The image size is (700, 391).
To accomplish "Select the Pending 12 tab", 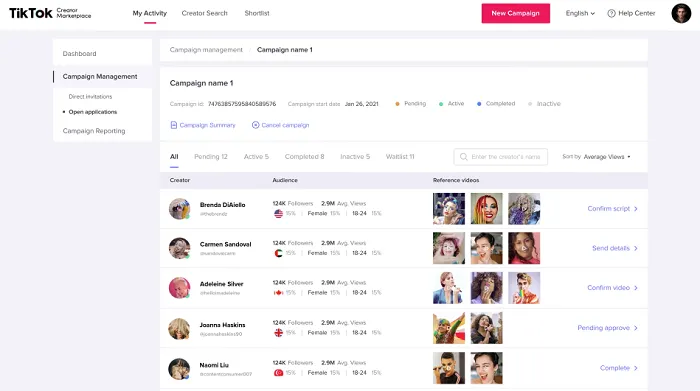I will pos(211,157).
